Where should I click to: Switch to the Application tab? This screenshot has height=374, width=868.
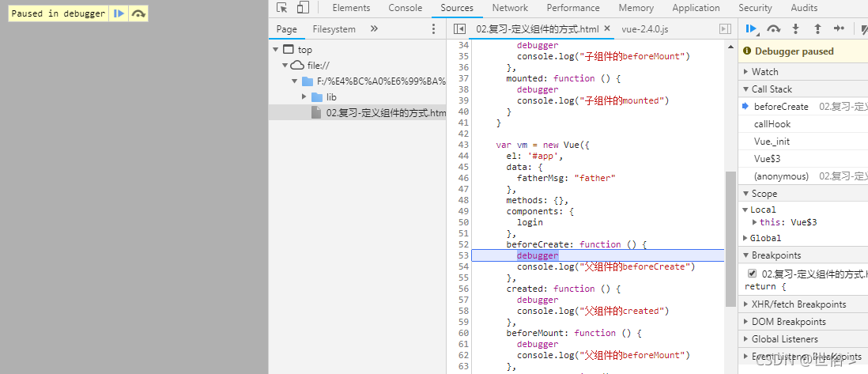(696, 8)
